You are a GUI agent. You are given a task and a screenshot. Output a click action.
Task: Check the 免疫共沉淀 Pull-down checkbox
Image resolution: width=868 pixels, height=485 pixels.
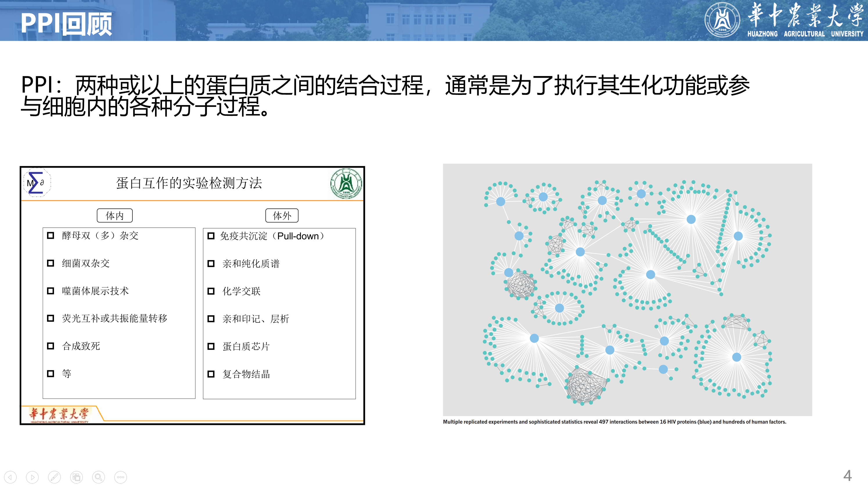tap(211, 236)
